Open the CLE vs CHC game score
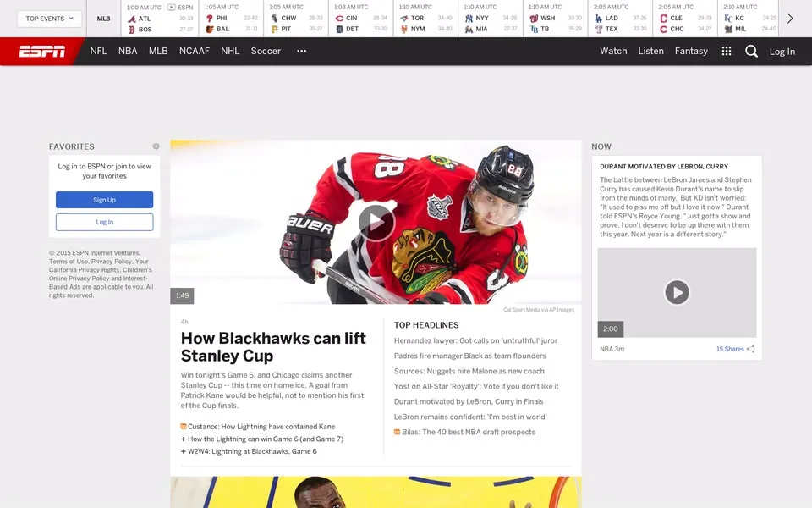This screenshot has height=508, width=812. click(684, 19)
